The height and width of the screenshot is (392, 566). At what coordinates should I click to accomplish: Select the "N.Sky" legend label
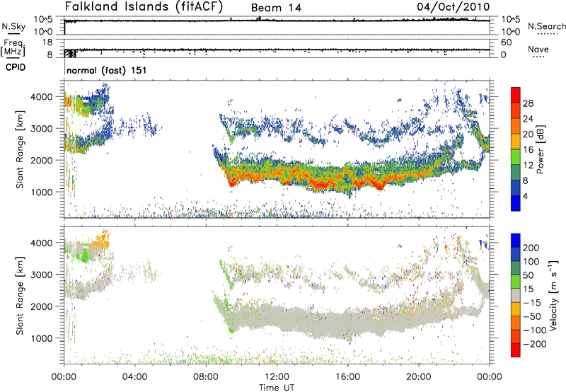click(x=13, y=26)
